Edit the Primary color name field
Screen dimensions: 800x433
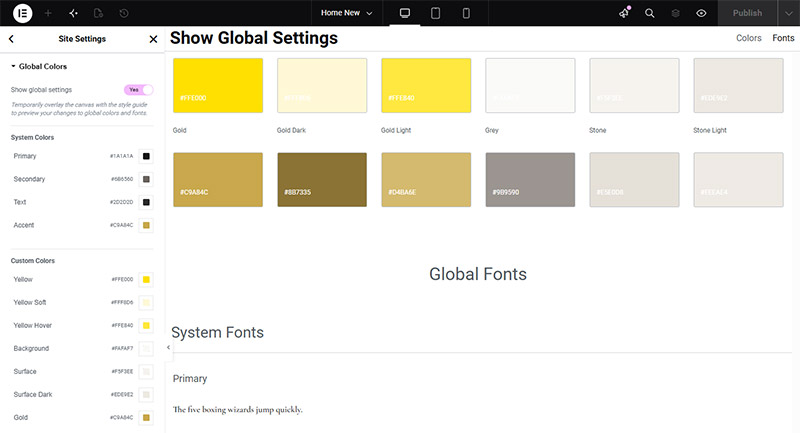point(24,156)
